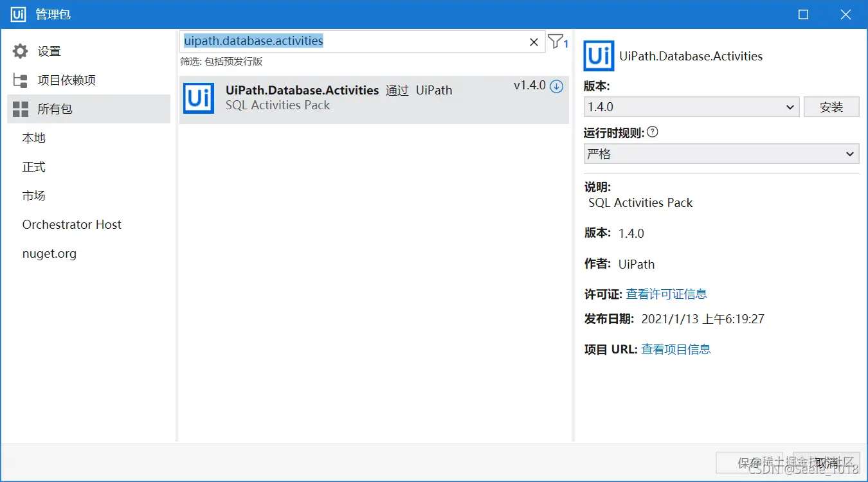
Task: Click the release date 2021/1/13 text
Action: point(703,319)
